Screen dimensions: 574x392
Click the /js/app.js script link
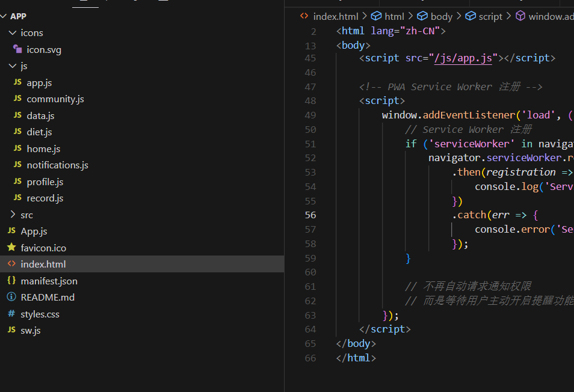click(x=464, y=58)
